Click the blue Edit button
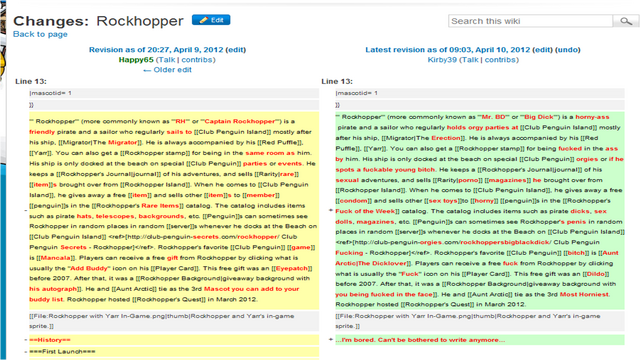This screenshot has width=640, height=360. click(x=211, y=20)
